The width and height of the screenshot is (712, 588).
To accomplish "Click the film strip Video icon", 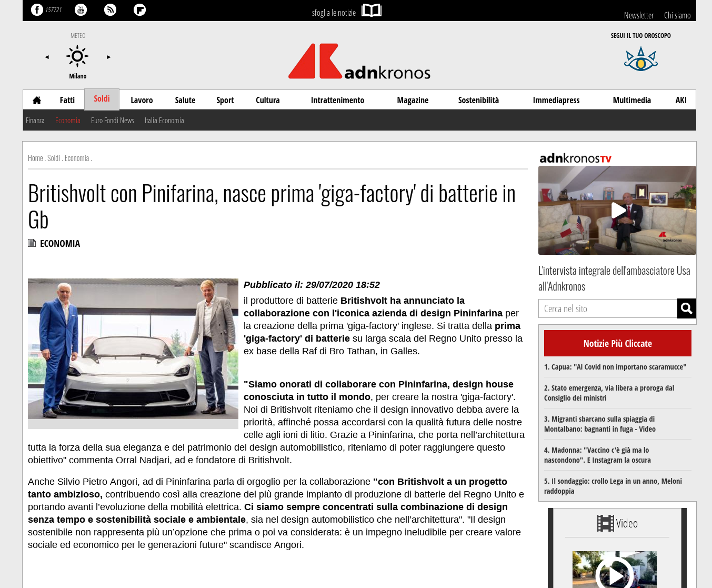I will (606, 523).
